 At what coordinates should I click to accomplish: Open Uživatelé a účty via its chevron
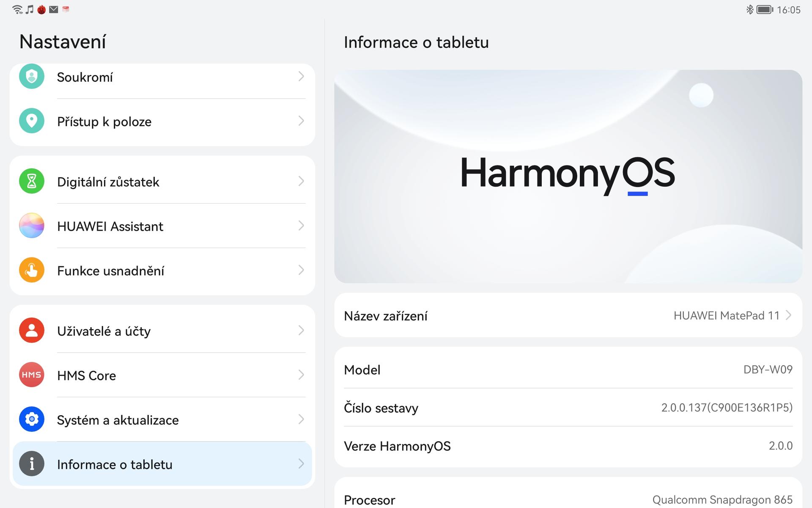[301, 330]
